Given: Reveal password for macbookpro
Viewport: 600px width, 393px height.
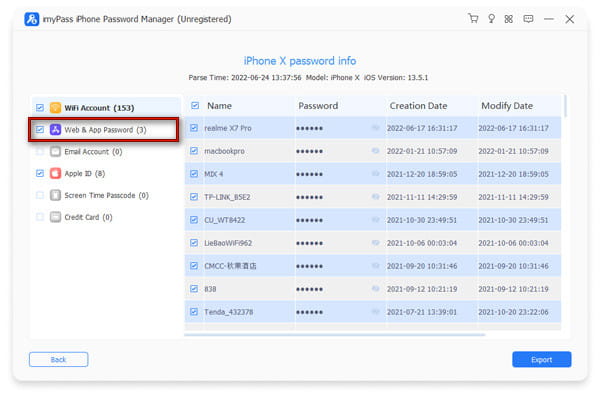Looking at the screenshot, I should pyautogui.click(x=375, y=151).
